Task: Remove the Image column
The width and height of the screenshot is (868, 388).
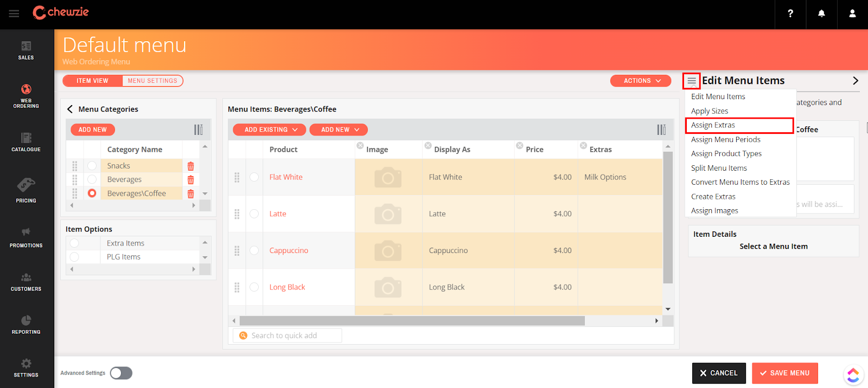Action: [x=360, y=146]
